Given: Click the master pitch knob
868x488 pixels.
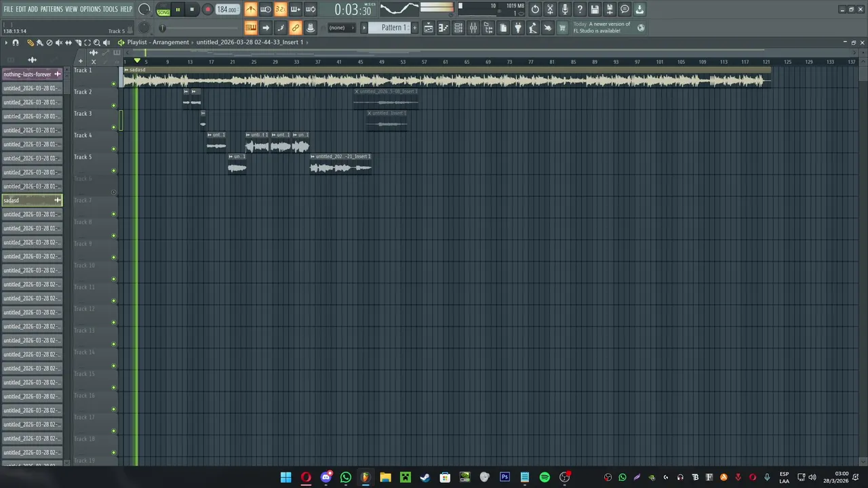Looking at the screenshot, I should point(144,28).
